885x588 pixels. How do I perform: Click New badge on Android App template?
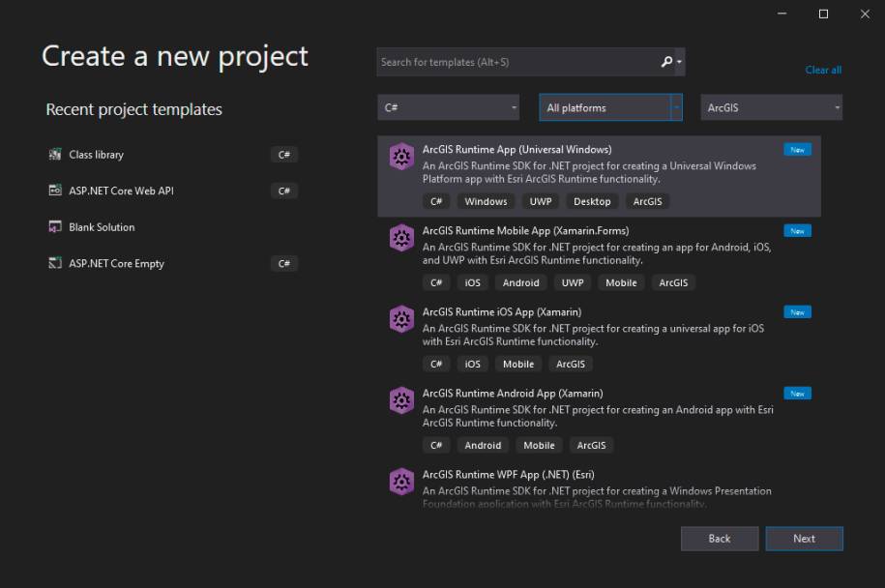(x=797, y=394)
